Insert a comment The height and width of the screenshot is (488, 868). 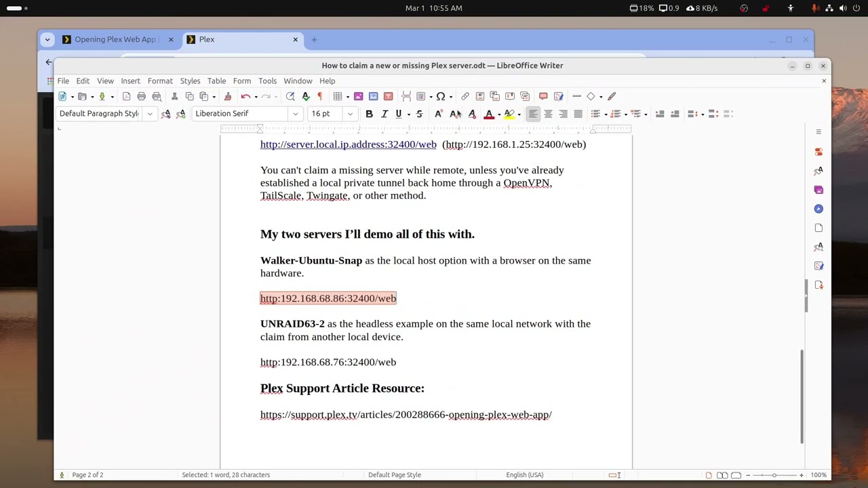(x=543, y=96)
